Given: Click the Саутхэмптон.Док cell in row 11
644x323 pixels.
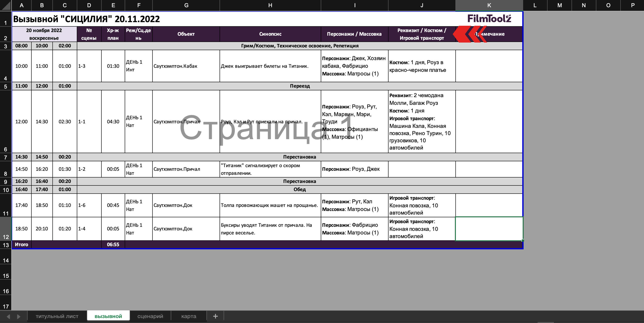Looking at the screenshot, I should point(186,205).
